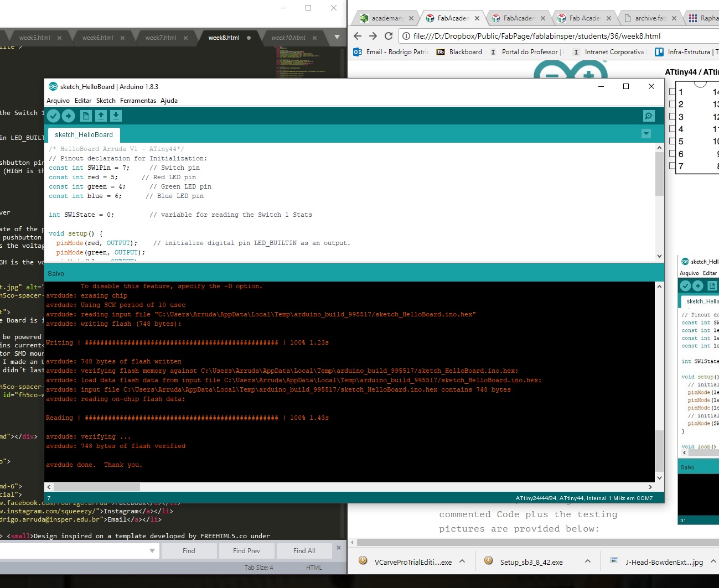719x588 pixels.
Task: Open the Intranet Corporativa bookmark
Action: click(x=608, y=52)
